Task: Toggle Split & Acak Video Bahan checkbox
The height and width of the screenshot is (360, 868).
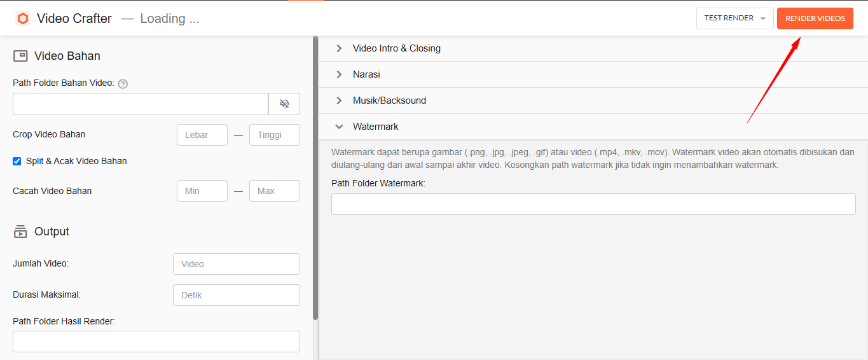Action: click(x=17, y=161)
